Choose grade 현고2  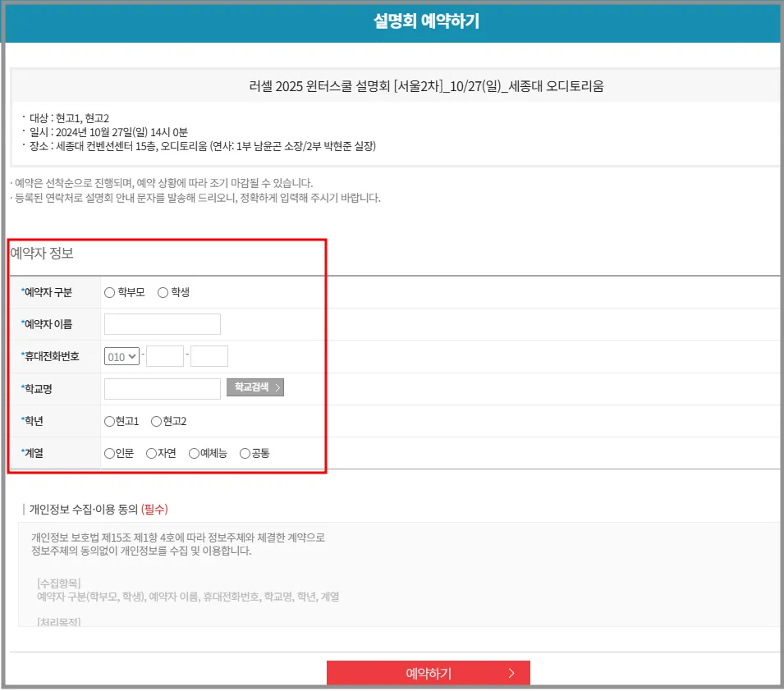coord(156,422)
